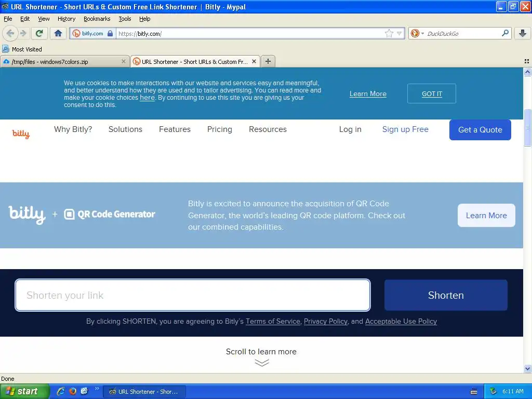Open the tab groups icon

tap(527, 61)
